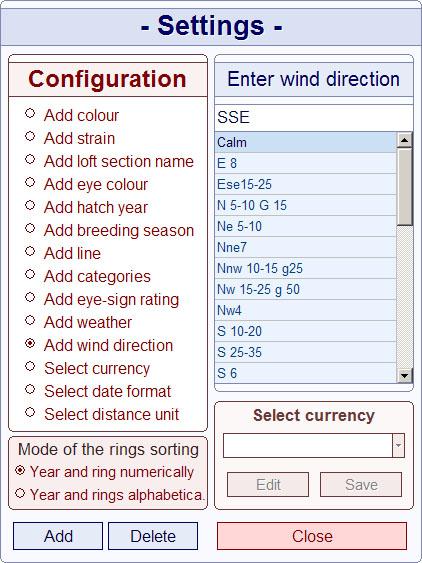Select Add eye-sign rating option
The height and width of the screenshot is (563, 422).
pos(30,297)
